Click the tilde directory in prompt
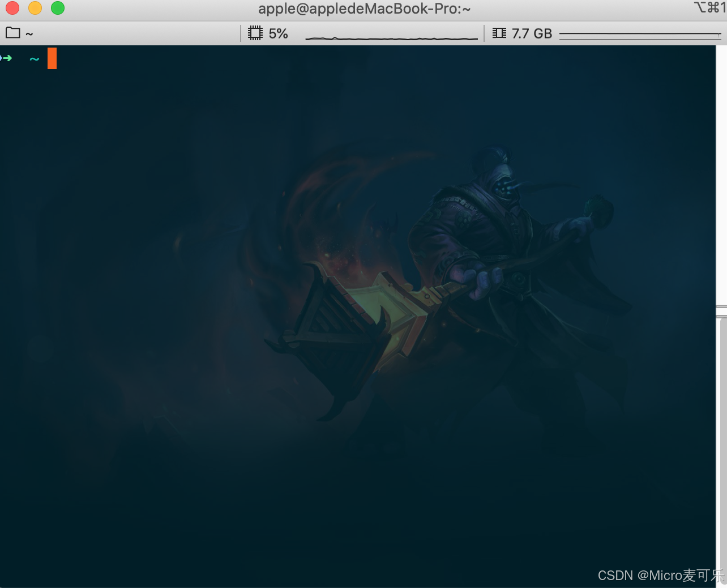Screen dimensions: 727x588 pos(35,59)
